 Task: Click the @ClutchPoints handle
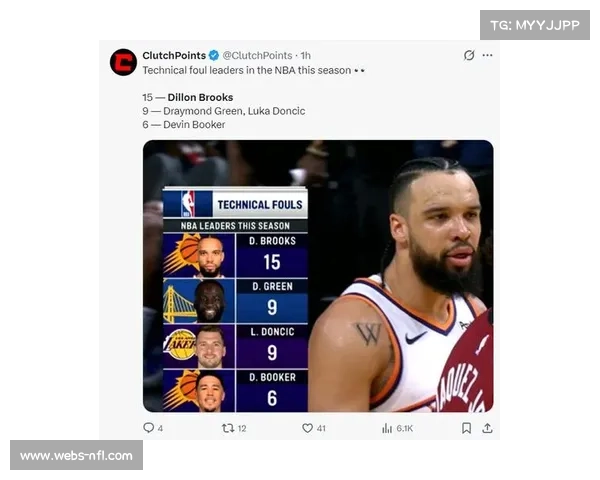pyautogui.click(x=258, y=56)
